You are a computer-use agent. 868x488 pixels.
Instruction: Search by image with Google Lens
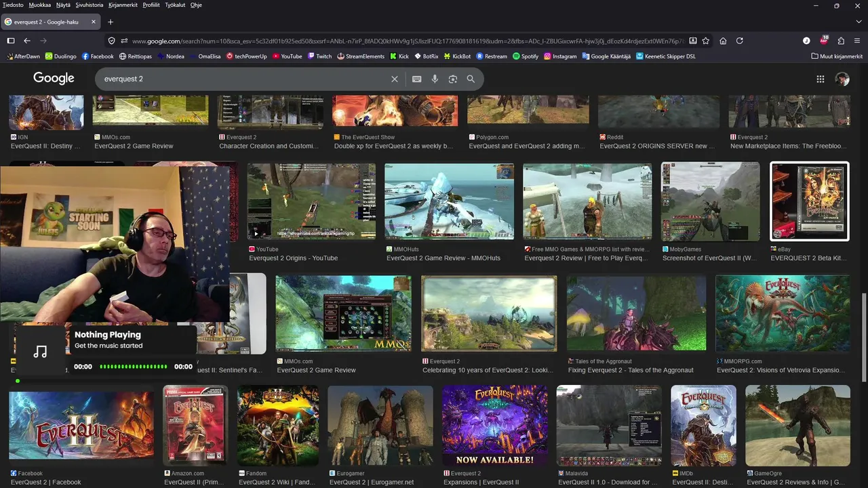(452, 79)
